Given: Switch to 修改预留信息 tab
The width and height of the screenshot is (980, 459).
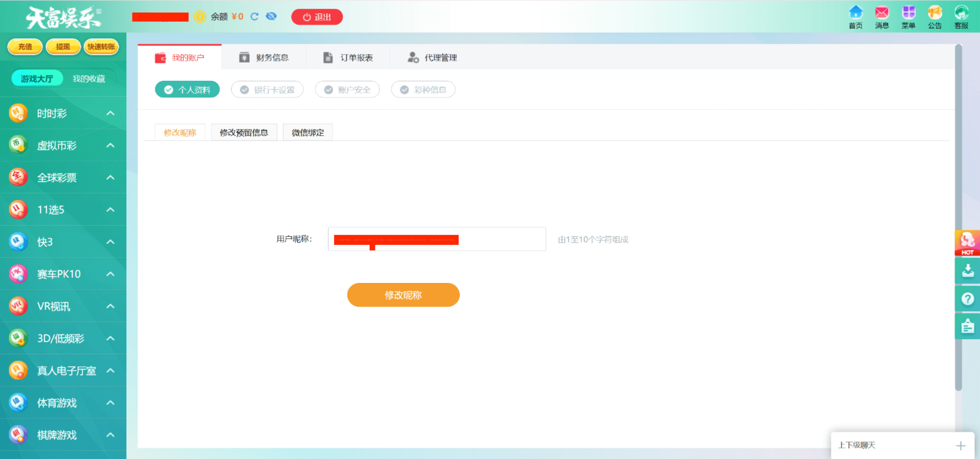Looking at the screenshot, I should pyautogui.click(x=244, y=132).
